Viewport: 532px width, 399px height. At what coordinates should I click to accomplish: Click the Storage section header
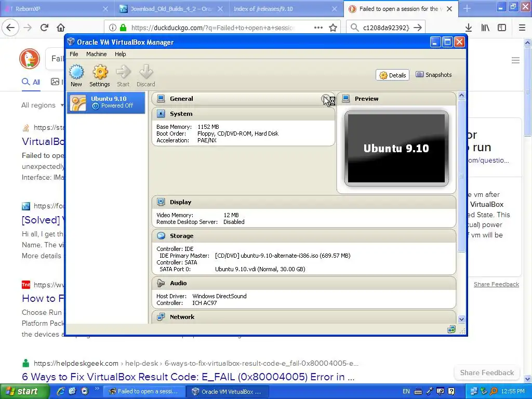click(x=303, y=236)
